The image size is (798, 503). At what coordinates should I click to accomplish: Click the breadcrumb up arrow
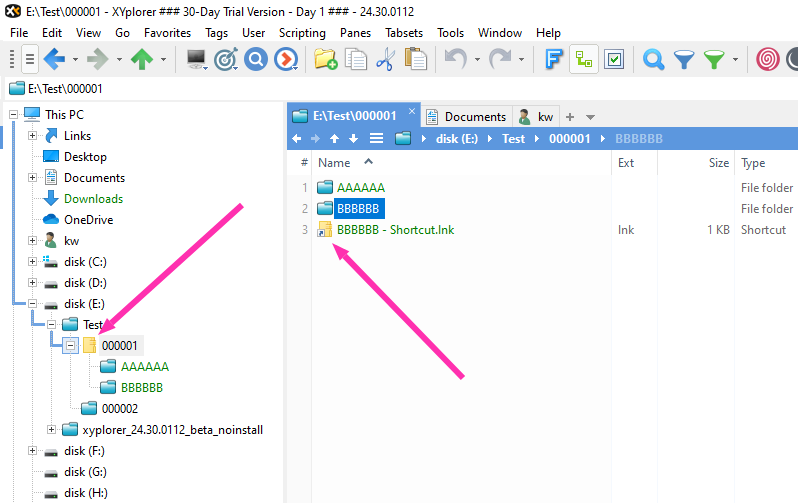coord(334,138)
